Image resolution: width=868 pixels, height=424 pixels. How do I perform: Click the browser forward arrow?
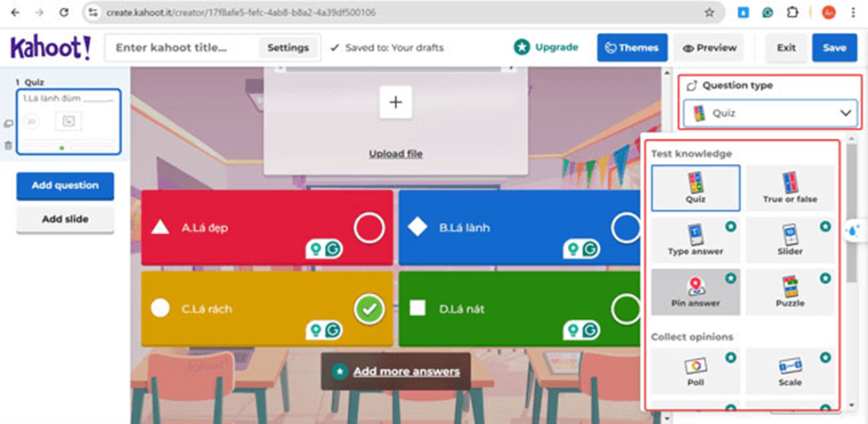pyautogui.click(x=39, y=12)
